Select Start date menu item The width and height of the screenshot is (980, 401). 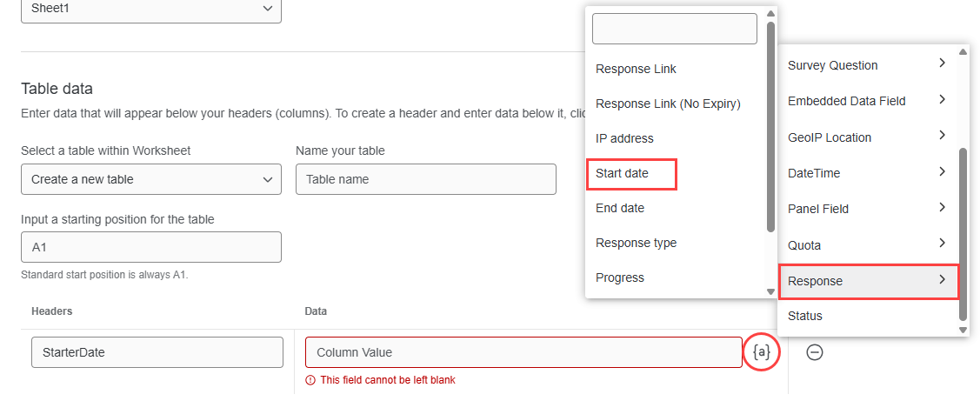[x=622, y=173]
